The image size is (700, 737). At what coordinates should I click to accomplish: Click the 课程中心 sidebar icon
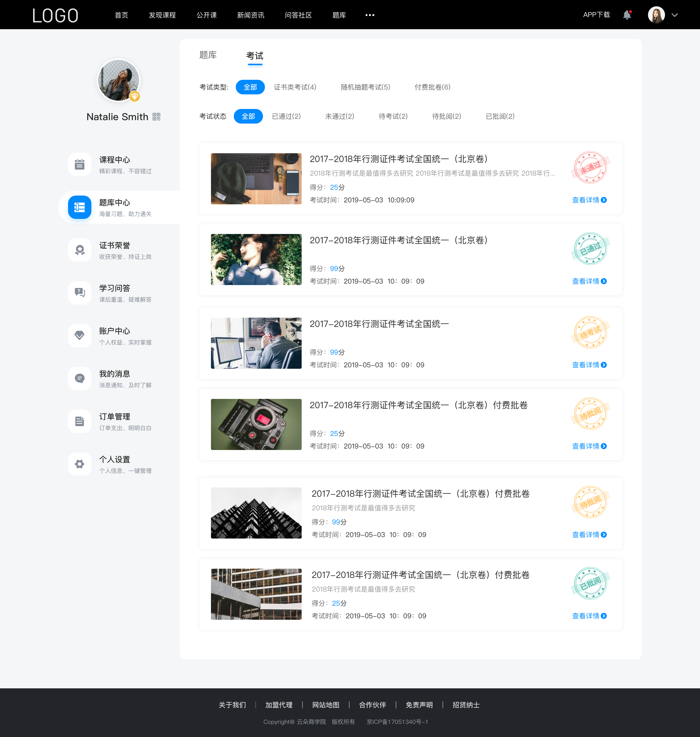[79, 164]
